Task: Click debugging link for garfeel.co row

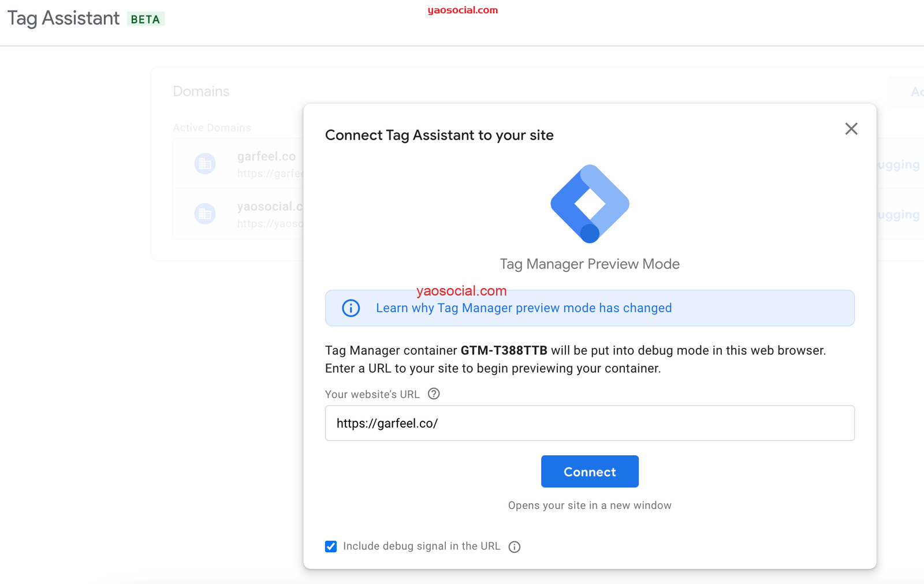Action: tap(898, 164)
